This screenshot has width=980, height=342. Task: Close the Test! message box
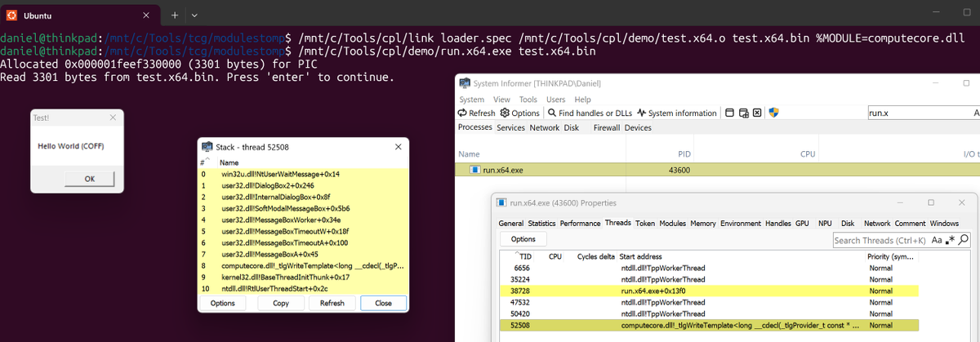[x=112, y=118]
